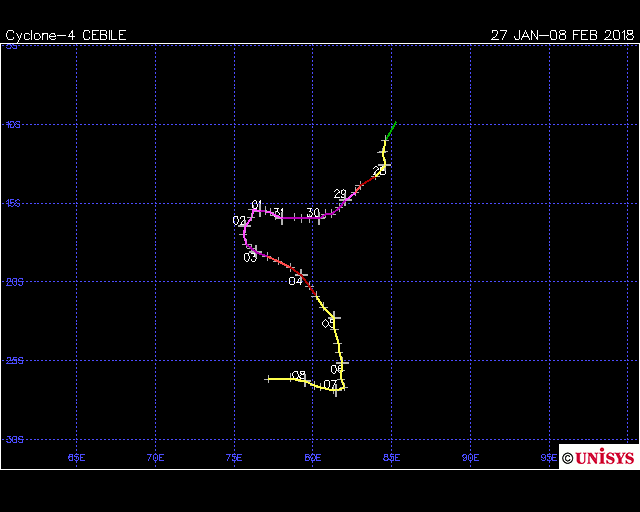
Task: Select the track marker labeled 03
Action: tap(250, 257)
